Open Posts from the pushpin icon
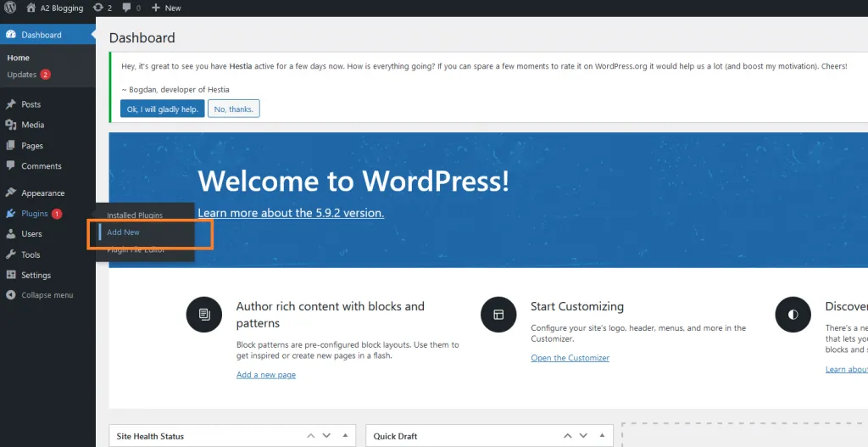This screenshot has width=868, height=447. (10, 104)
